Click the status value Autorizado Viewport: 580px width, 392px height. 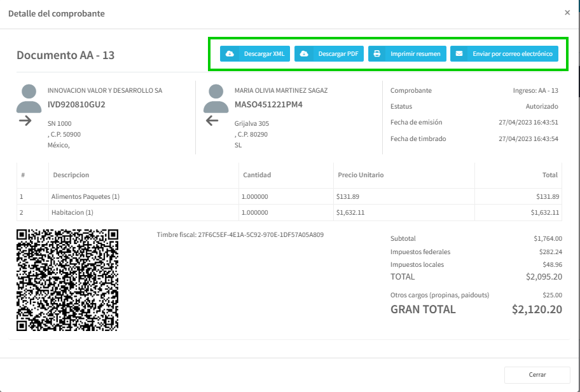542,106
